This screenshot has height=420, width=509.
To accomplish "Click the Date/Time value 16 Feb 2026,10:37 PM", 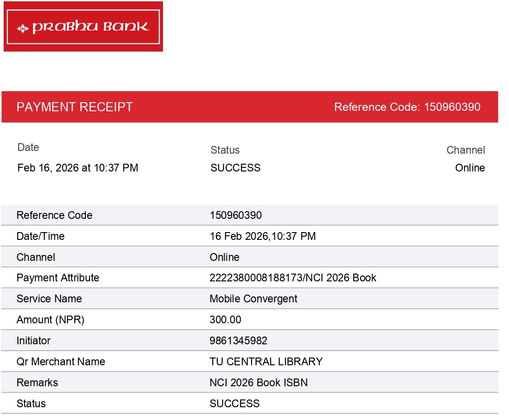I will [x=262, y=236].
